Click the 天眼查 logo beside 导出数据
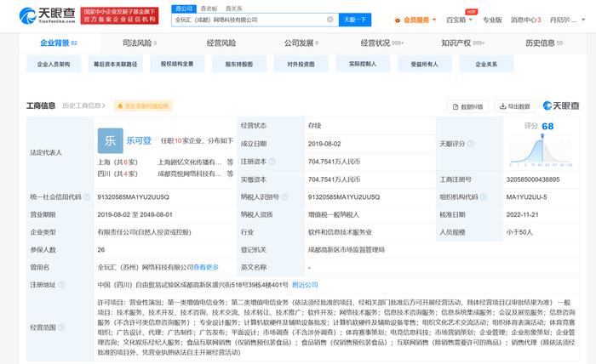The image size is (596, 364). tap(561, 106)
